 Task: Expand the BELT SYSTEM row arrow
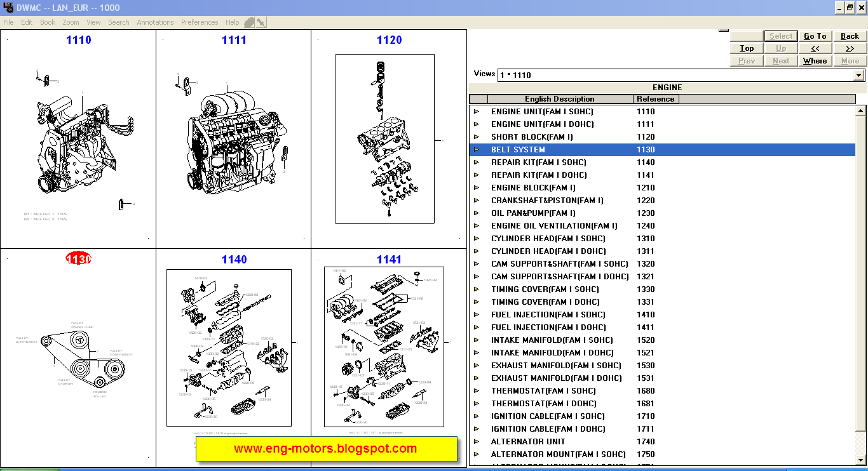(x=477, y=150)
